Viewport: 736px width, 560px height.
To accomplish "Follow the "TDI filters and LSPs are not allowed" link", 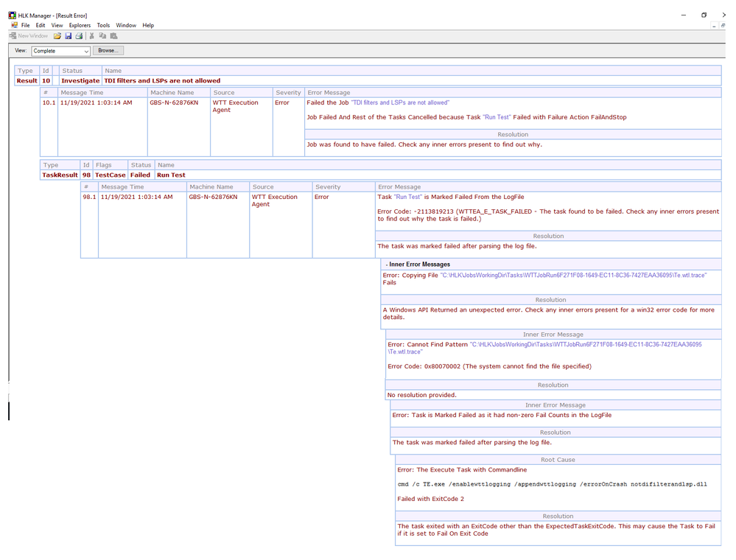I will (x=400, y=102).
